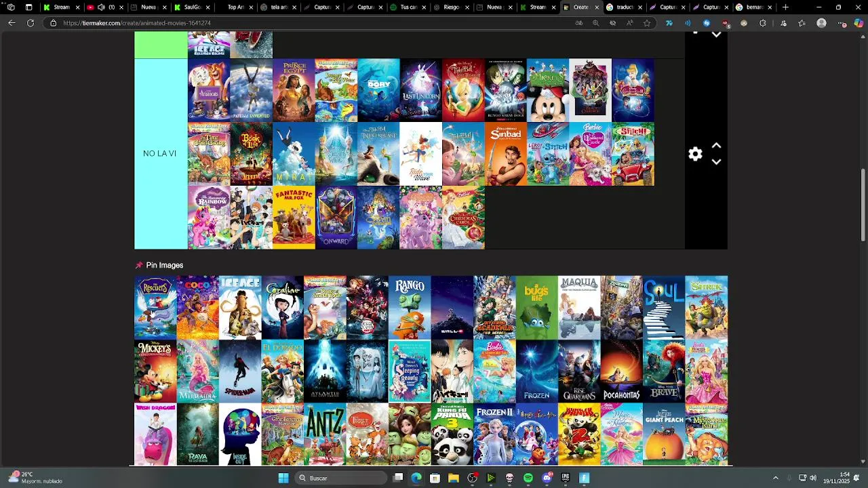This screenshot has height=488, width=868.
Task: Pick the Maquia poster in Pin Images
Action: (x=579, y=307)
